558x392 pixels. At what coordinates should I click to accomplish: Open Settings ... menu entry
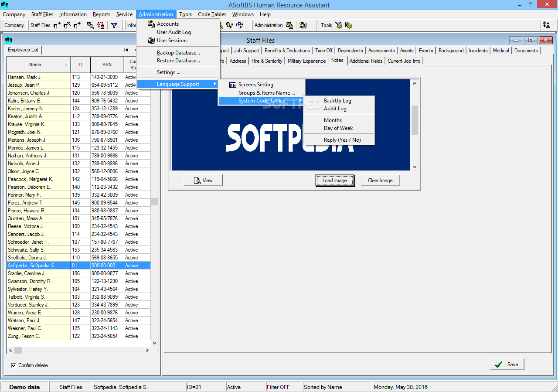[178, 72]
